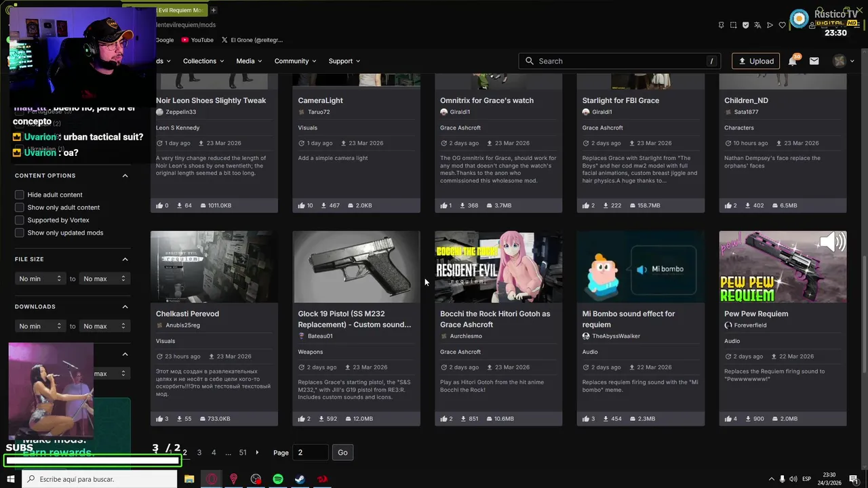The width and height of the screenshot is (868, 488).
Task: Click the next page arrow
Action: tap(257, 453)
